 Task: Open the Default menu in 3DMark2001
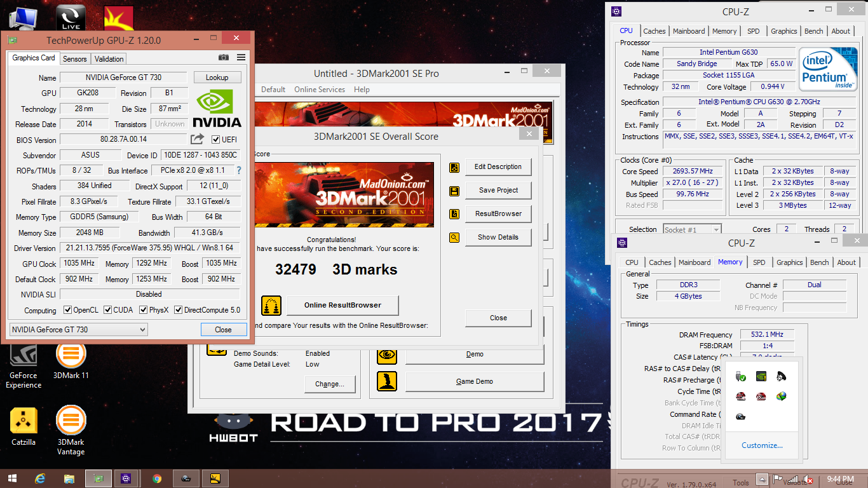pyautogui.click(x=273, y=90)
